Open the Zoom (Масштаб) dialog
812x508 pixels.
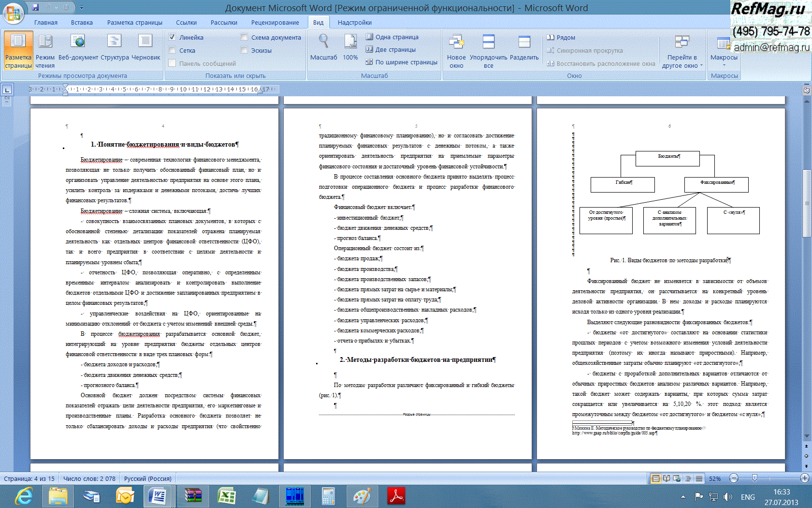click(323, 48)
